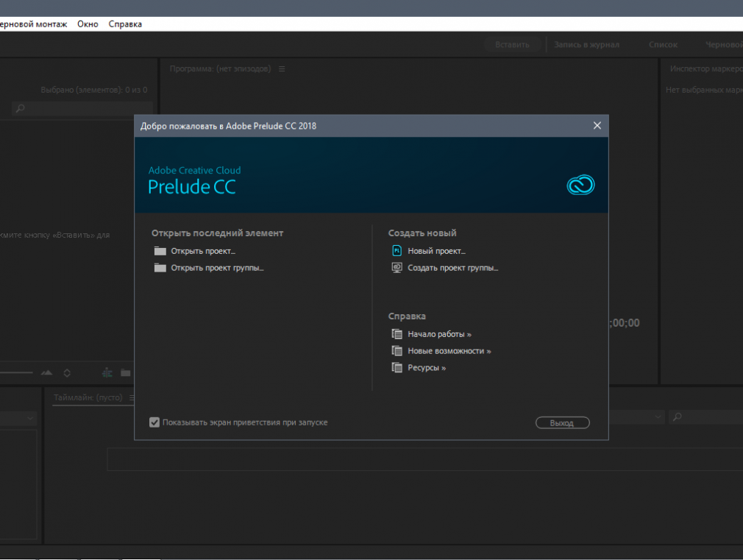Click the create rough cut icon in the project panel
This screenshot has width=743, height=560.
(107, 372)
